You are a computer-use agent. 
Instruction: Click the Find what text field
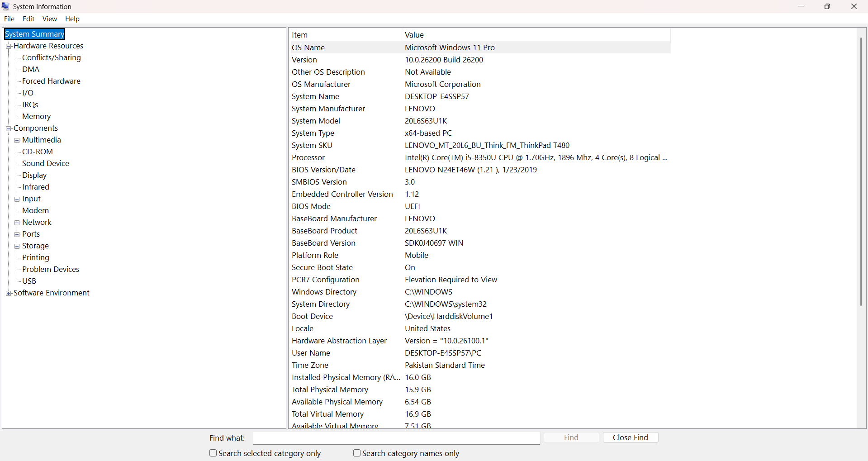click(397, 438)
